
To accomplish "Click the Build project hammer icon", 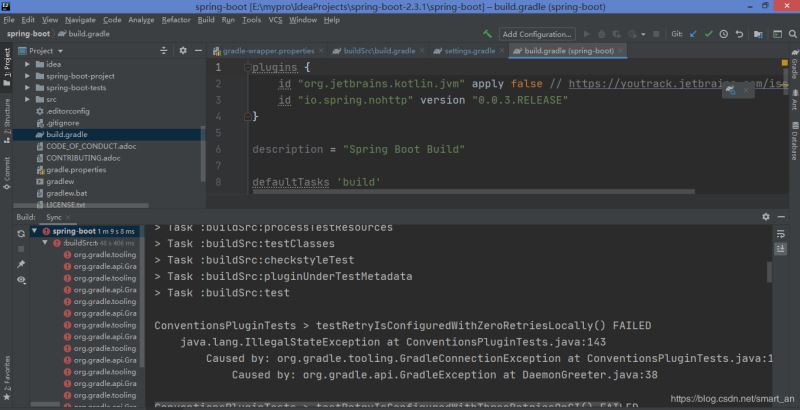I will click(x=487, y=33).
